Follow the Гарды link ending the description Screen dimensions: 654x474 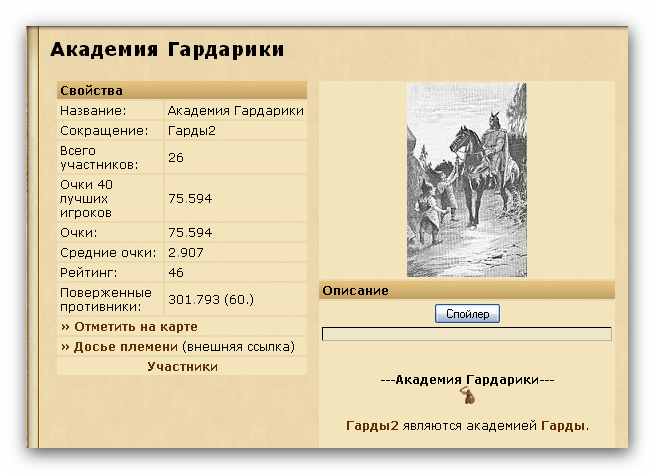coord(563,426)
